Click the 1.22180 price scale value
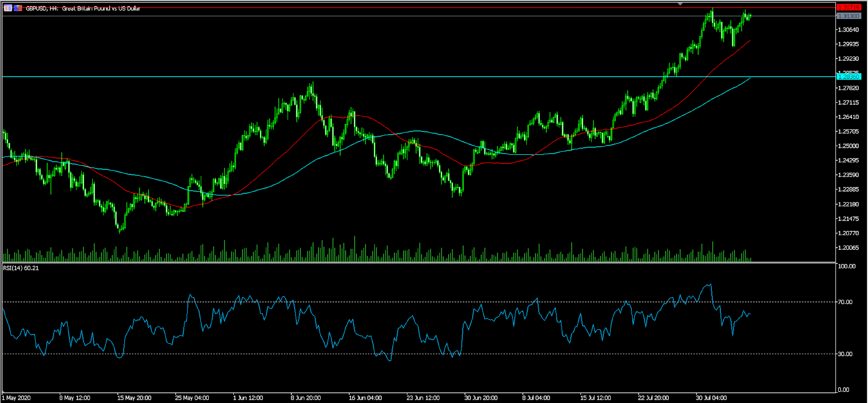This screenshot has height=403, width=868. pyautogui.click(x=848, y=204)
